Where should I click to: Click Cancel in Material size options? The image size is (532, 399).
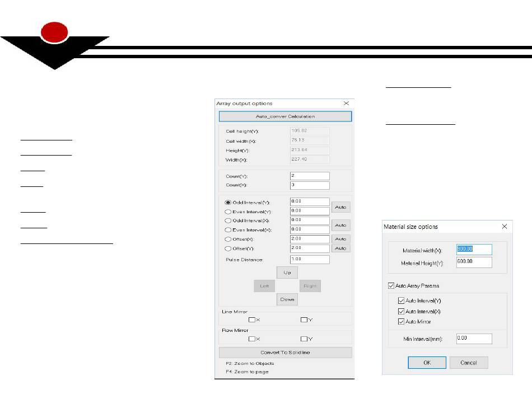point(468,363)
